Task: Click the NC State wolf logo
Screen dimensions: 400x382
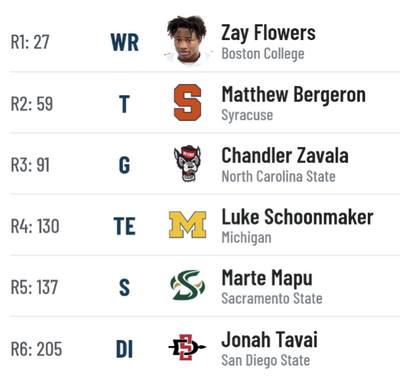Action: 187,164
